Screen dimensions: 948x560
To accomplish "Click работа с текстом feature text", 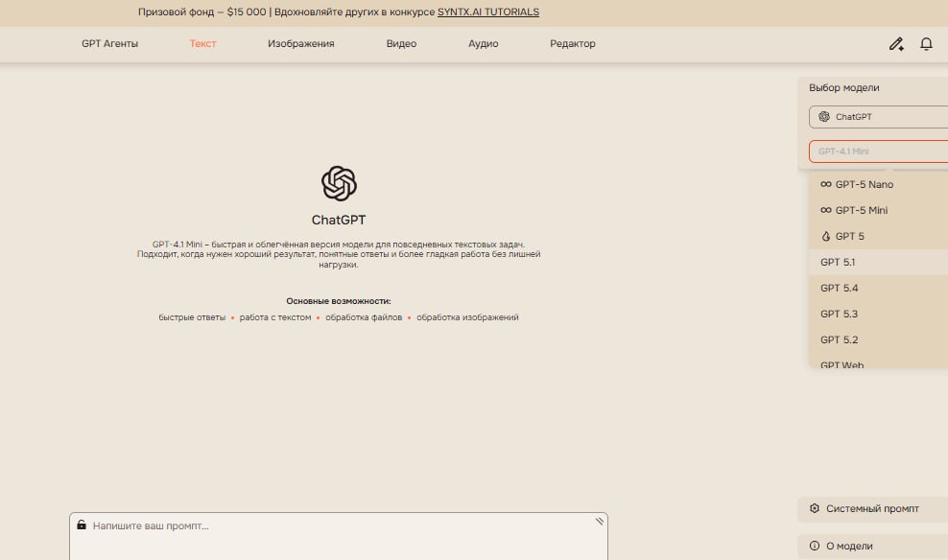I will (275, 317).
